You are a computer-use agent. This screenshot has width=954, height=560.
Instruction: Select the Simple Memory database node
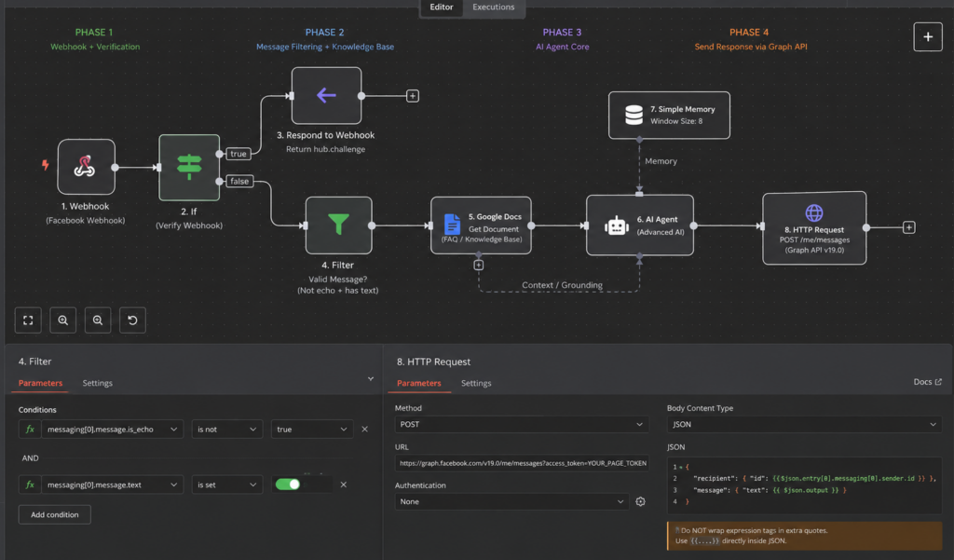(x=669, y=115)
